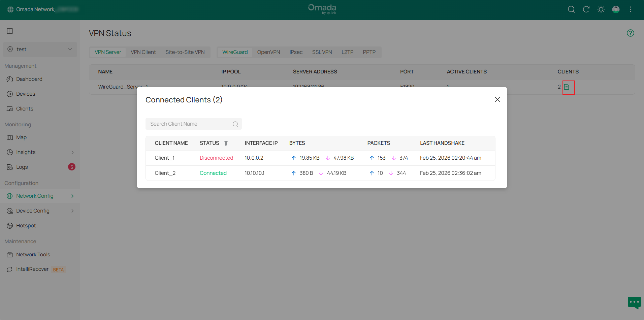
Task: Expand the test site selector dropdown
Action: [x=70, y=49]
